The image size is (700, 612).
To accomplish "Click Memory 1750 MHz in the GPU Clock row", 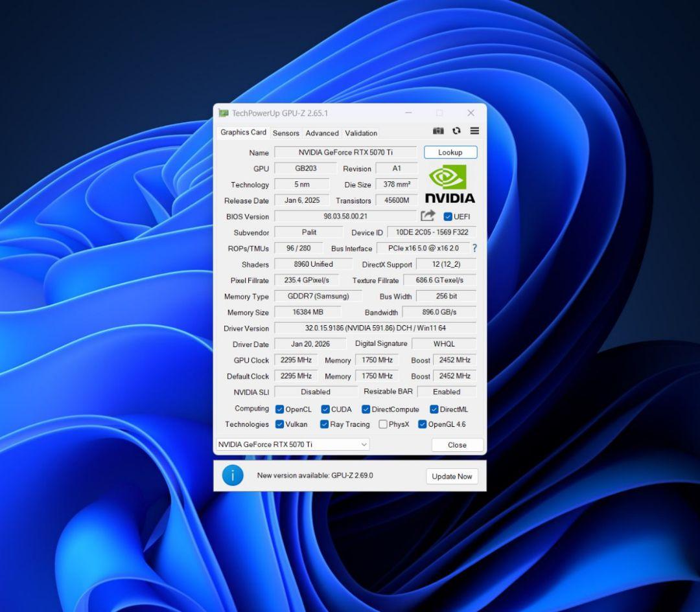I will [x=377, y=360].
